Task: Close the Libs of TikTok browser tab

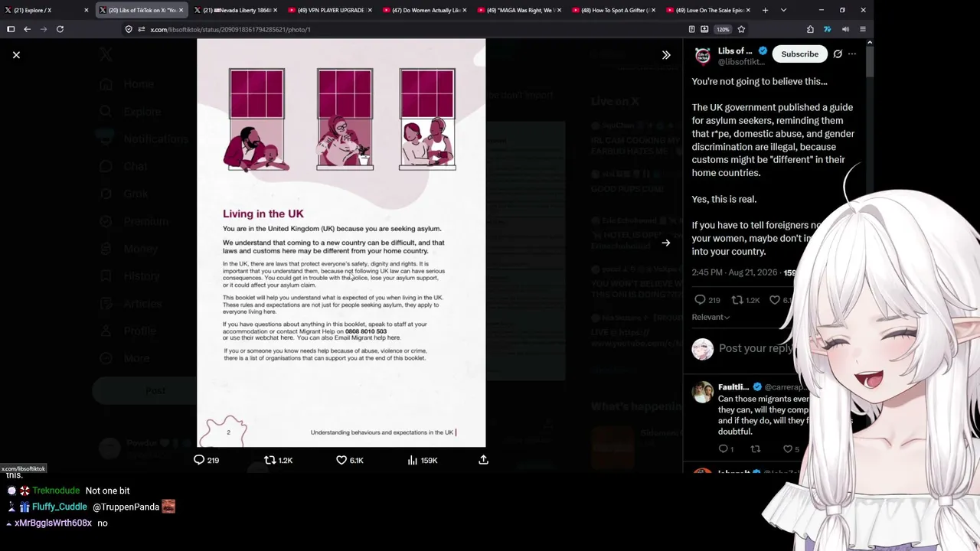Action: point(181,10)
